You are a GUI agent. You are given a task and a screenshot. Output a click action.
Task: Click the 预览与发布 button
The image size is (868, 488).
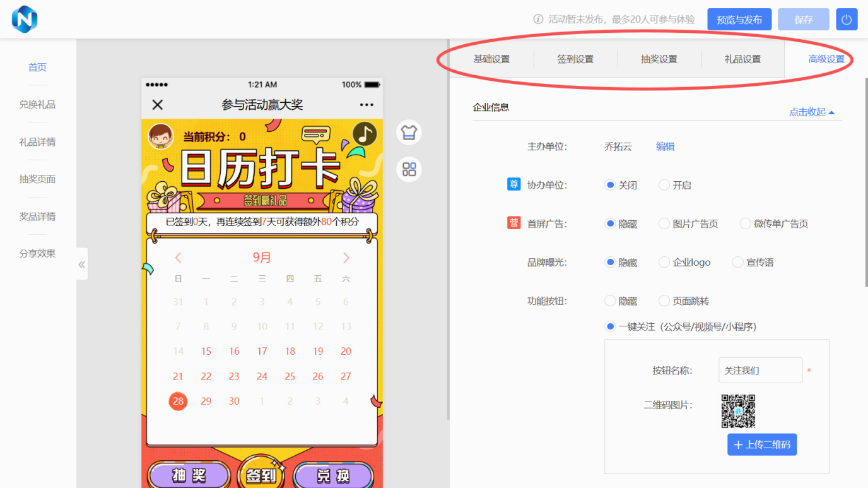(739, 20)
